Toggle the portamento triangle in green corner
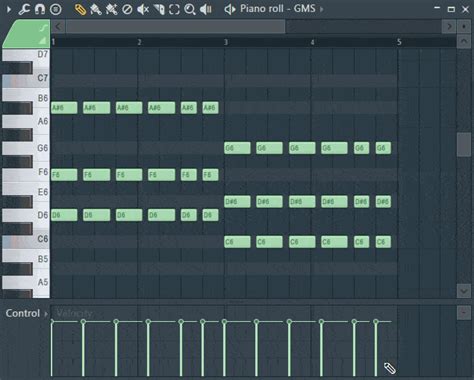This screenshot has width=474, height=380. point(43,41)
